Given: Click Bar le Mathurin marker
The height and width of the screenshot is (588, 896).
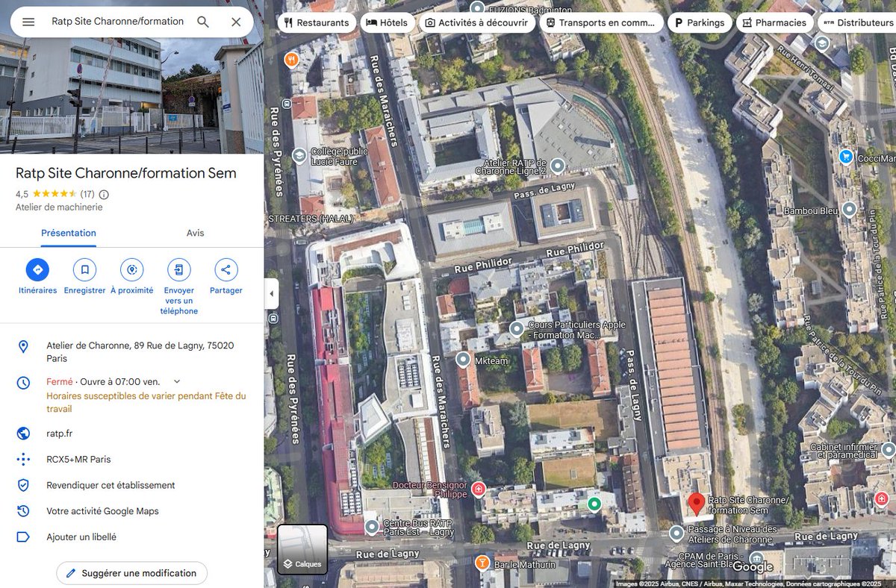Looking at the screenshot, I should pos(482,562).
